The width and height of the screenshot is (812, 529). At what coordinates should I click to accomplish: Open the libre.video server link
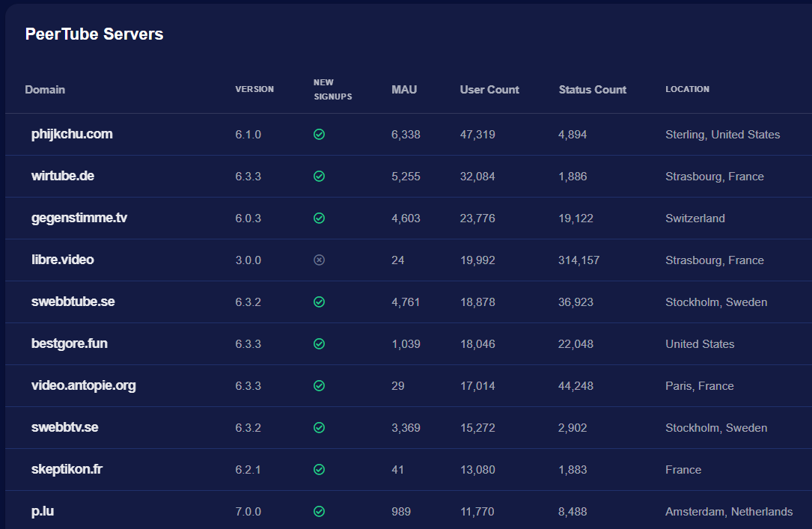pos(63,260)
